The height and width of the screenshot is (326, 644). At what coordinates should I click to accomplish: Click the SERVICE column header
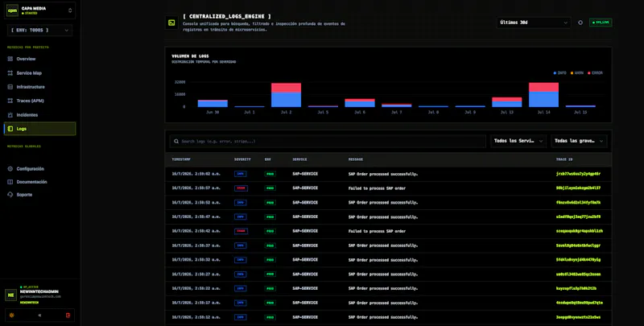[299, 159]
